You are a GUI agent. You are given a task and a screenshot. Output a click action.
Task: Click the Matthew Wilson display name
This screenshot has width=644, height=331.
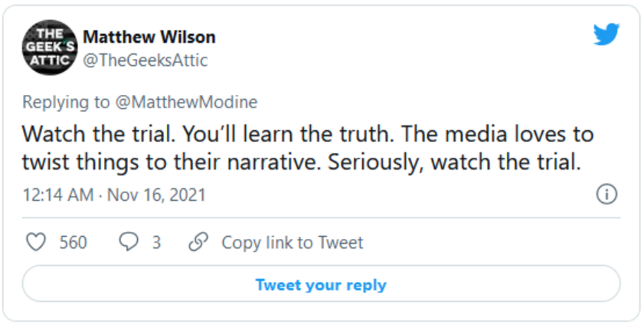click(149, 37)
